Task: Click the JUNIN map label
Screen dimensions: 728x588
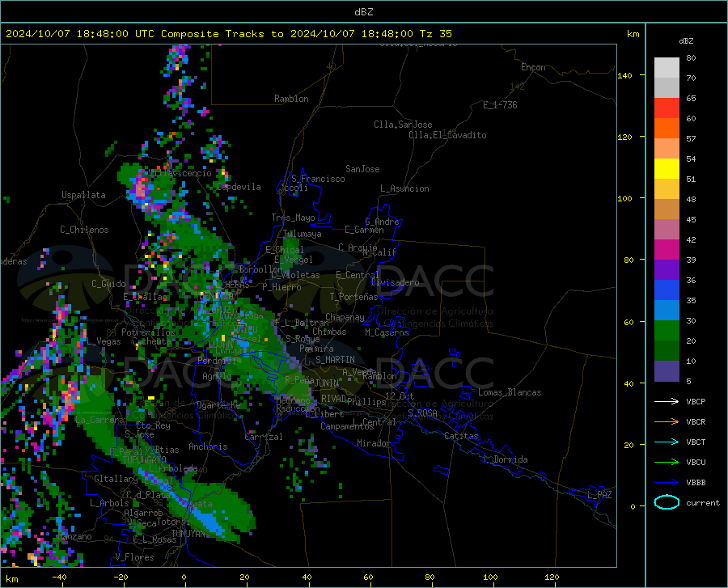Action: (x=327, y=383)
